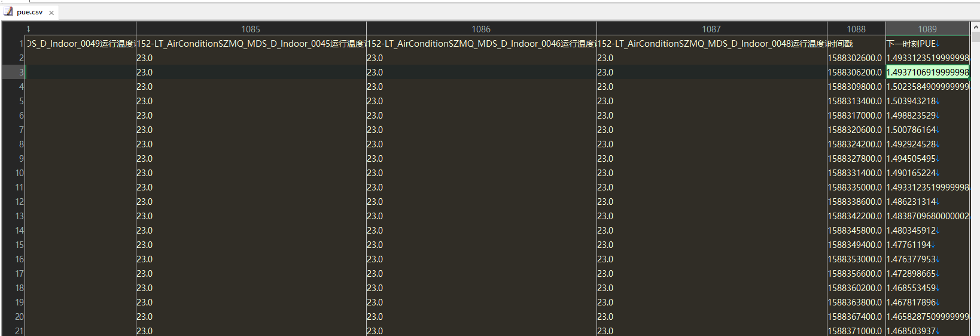Select row number 15 in the gutter

point(13,245)
